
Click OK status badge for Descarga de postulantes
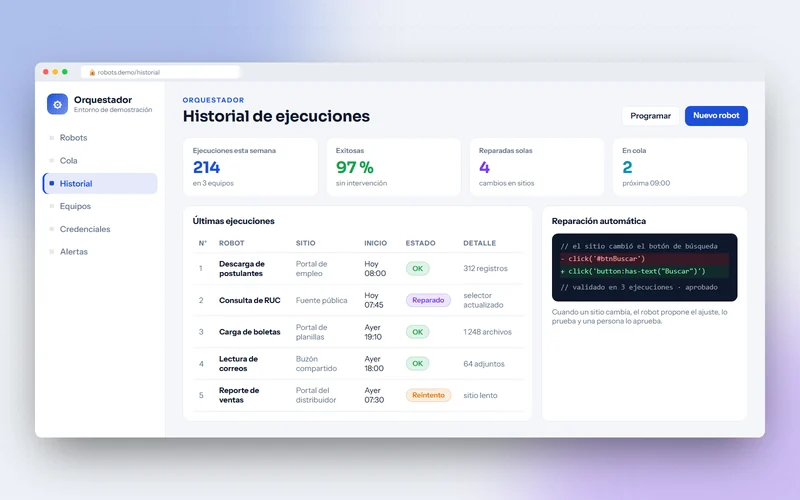click(417, 269)
